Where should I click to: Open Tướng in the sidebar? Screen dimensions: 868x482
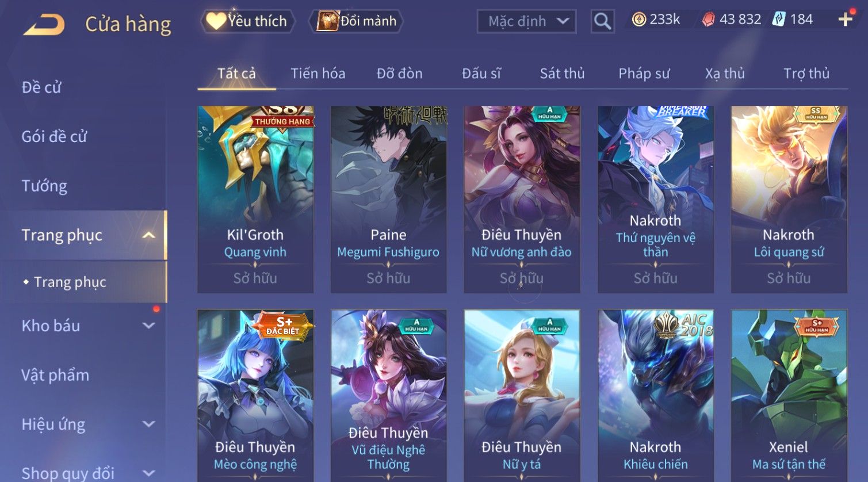pyautogui.click(x=44, y=186)
